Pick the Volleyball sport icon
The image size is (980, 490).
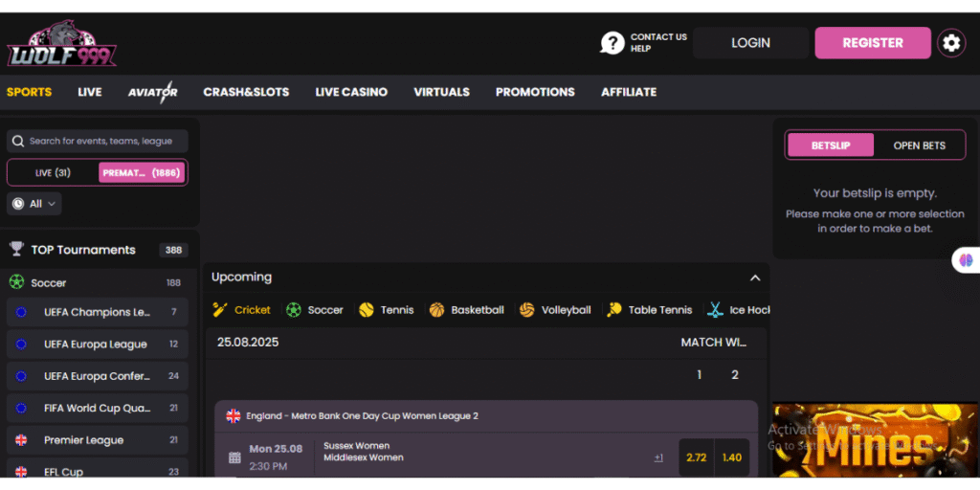click(527, 310)
